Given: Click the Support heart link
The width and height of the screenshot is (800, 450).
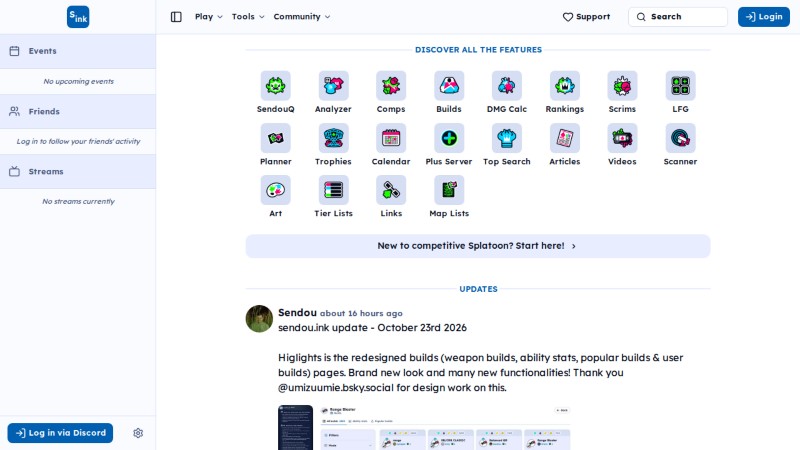Looking at the screenshot, I should pyautogui.click(x=586, y=17).
